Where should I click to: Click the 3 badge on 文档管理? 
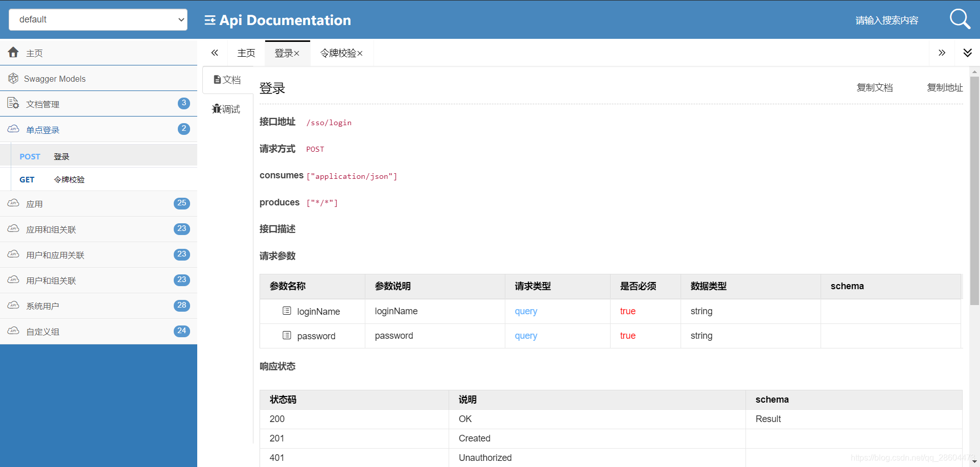coord(184,103)
